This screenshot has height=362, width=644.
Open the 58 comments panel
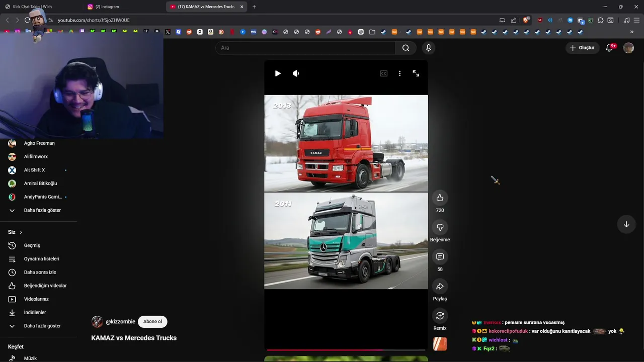click(440, 257)
